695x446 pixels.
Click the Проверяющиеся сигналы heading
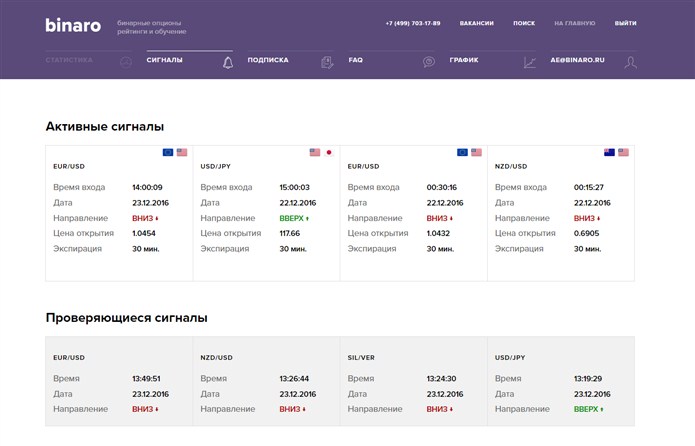tap(127, 318)
